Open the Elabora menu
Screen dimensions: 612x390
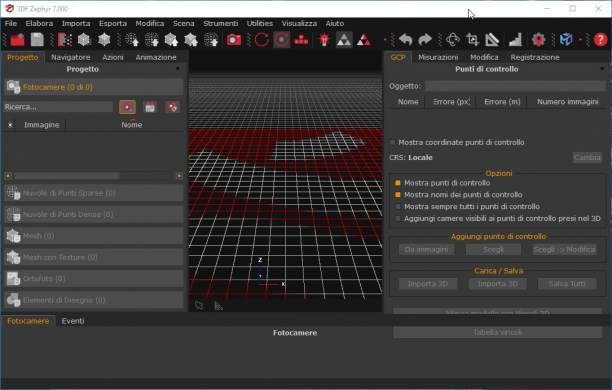click(x=39, y=23)
